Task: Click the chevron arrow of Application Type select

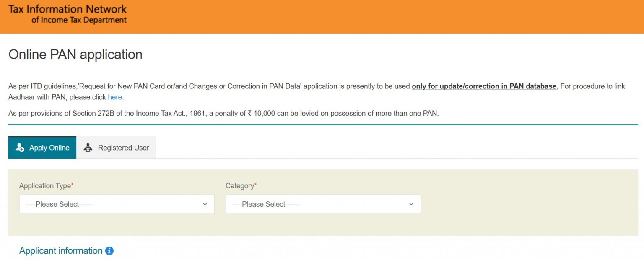Action: tap(205, 204)
